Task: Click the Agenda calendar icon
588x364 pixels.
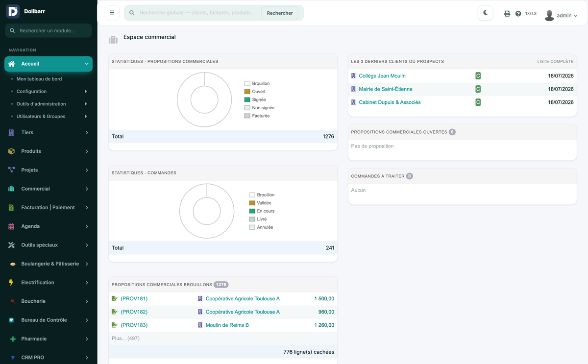Action: click(11, 226)
